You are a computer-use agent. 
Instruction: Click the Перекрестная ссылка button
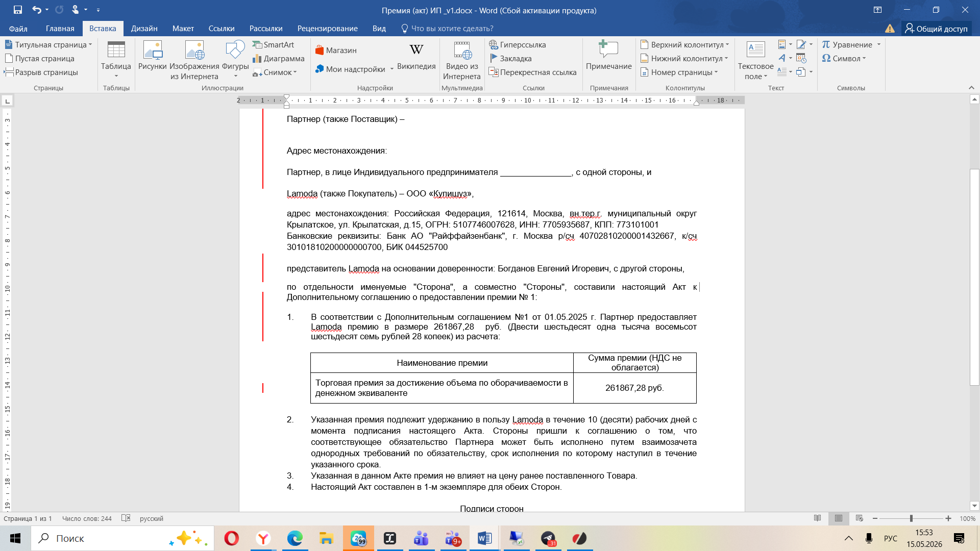[x=532, y=72]
